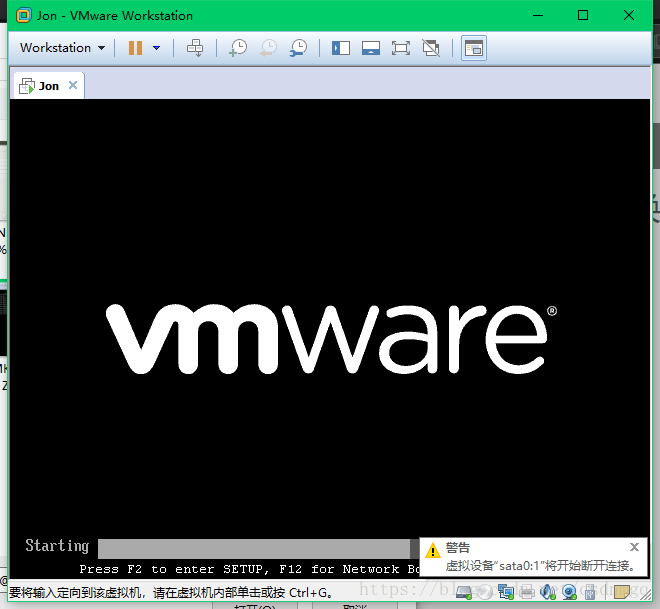Screen dimensions: 660x609
Task: Pause (suspend) the running virtual machine
Action: (135, 48)
